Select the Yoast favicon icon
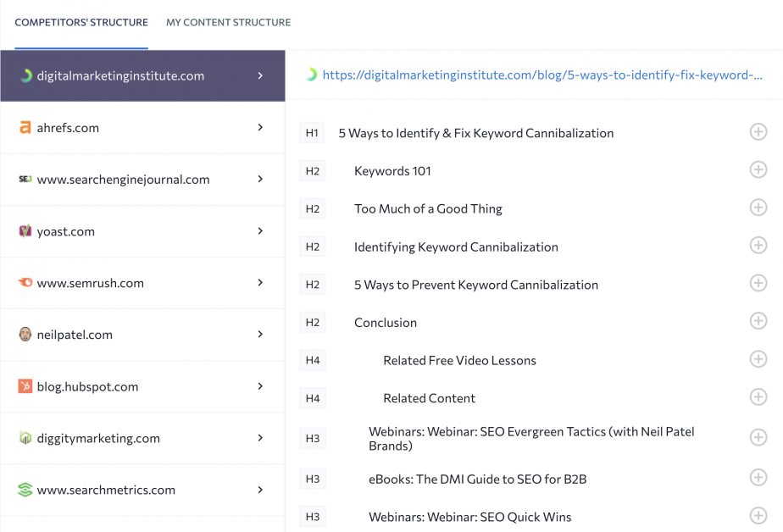 pos(25,230)
